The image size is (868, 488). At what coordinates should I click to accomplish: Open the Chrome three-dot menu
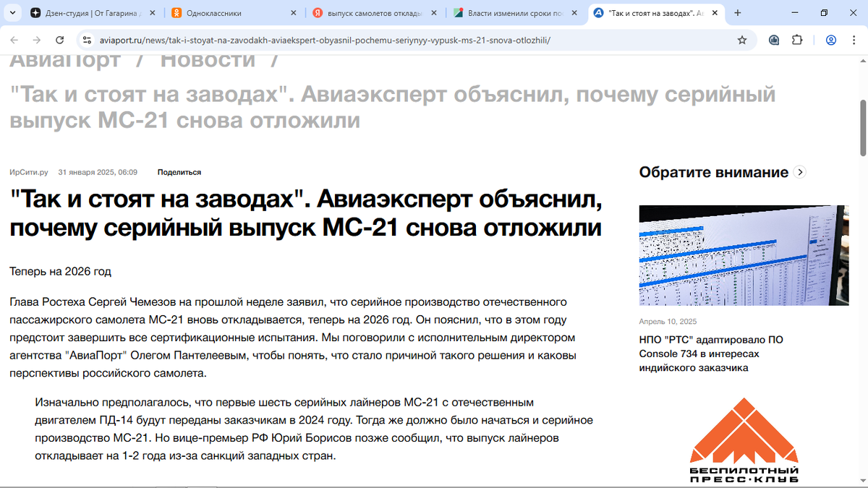(854, 40)
